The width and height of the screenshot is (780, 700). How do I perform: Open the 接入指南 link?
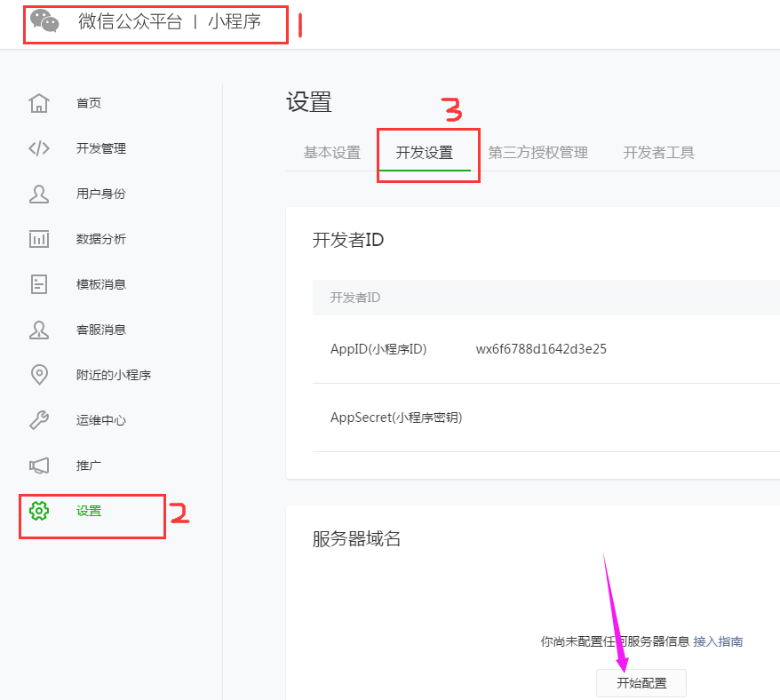click(x=718, y=641)
